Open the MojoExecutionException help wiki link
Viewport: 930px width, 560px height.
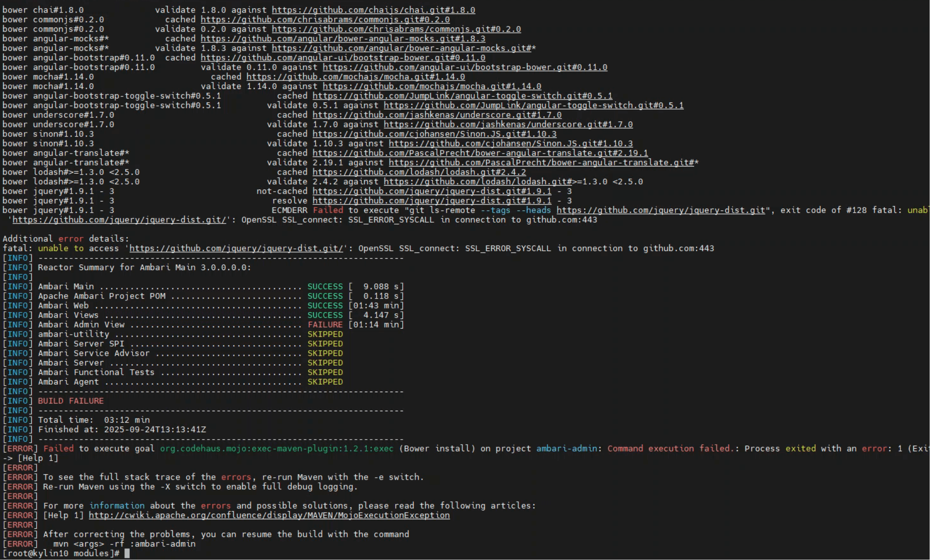[x=269, y=516]
